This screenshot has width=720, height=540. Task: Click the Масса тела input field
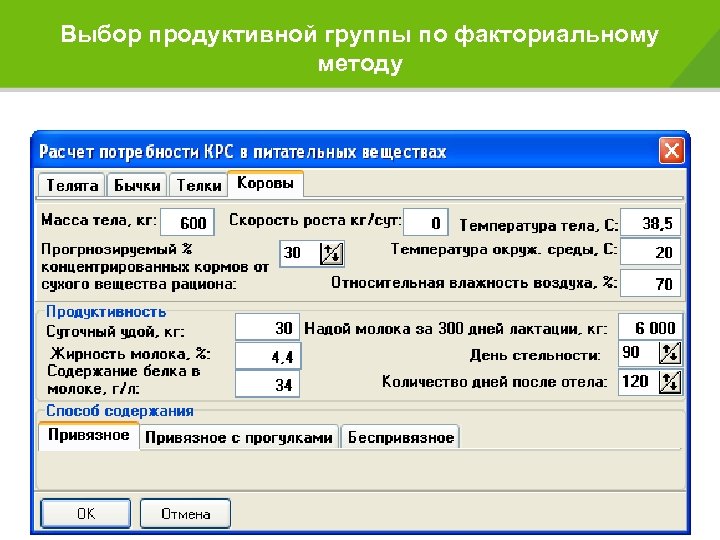[x=187, y=223]
